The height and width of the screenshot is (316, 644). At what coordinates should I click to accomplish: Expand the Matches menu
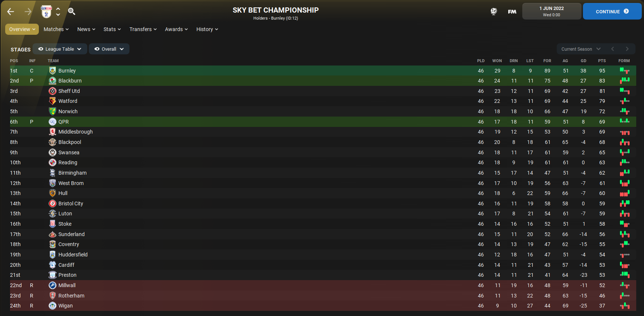pyautogui.click(x=56, y=29)
